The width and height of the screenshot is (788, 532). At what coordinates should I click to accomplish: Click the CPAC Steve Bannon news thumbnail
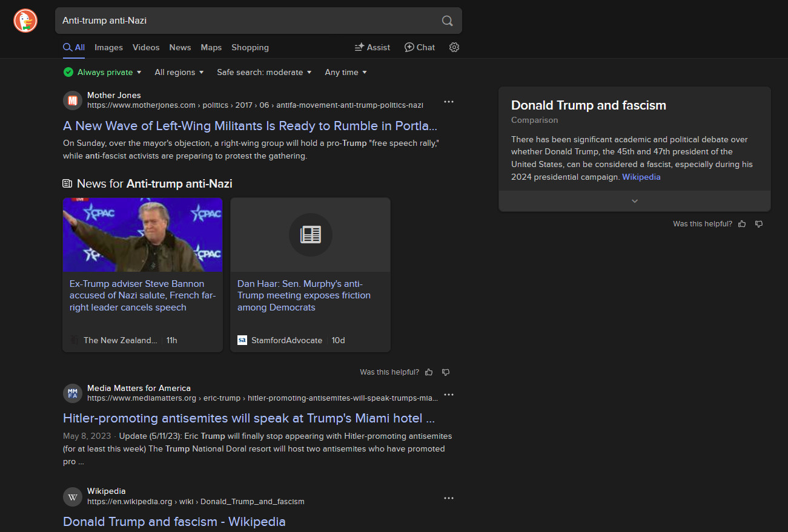[143, 235]
